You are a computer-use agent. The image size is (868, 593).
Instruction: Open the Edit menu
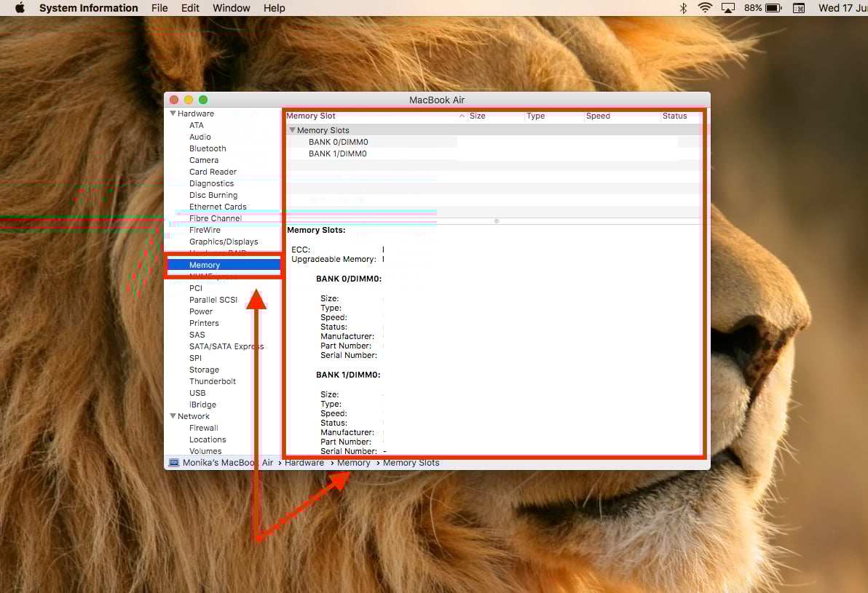pyautogui.click(x=190, y=8)
